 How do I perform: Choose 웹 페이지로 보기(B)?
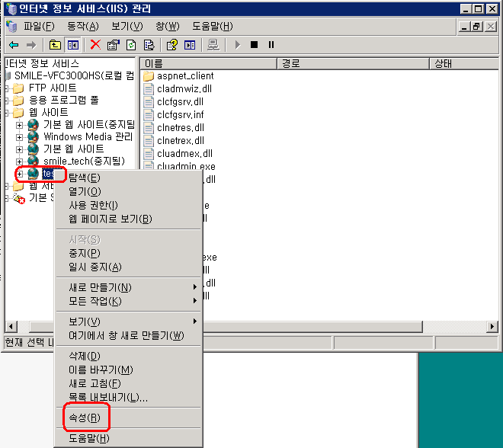(128, 219)
